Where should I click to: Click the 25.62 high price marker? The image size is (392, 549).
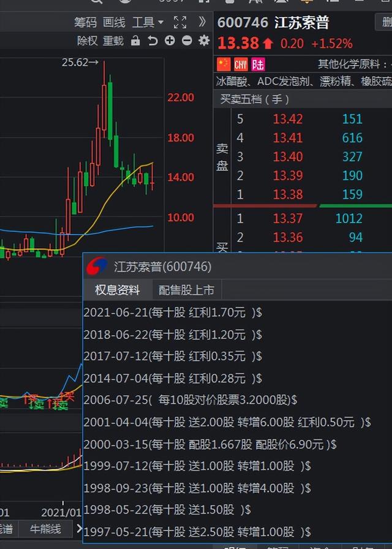point(80,62)
